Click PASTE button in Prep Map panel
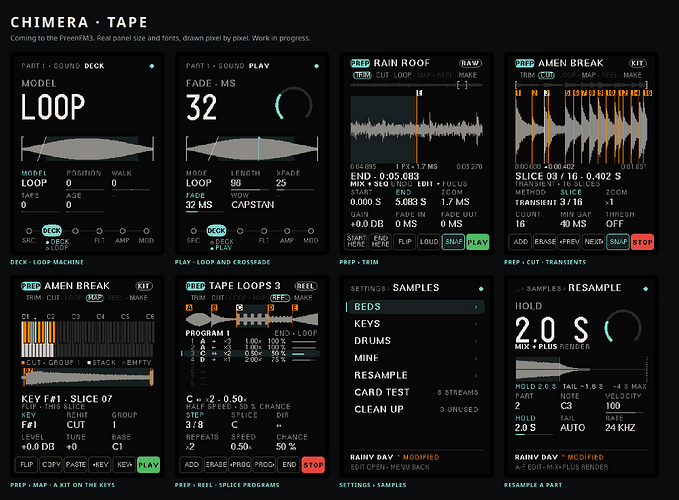 pos(75,465)
